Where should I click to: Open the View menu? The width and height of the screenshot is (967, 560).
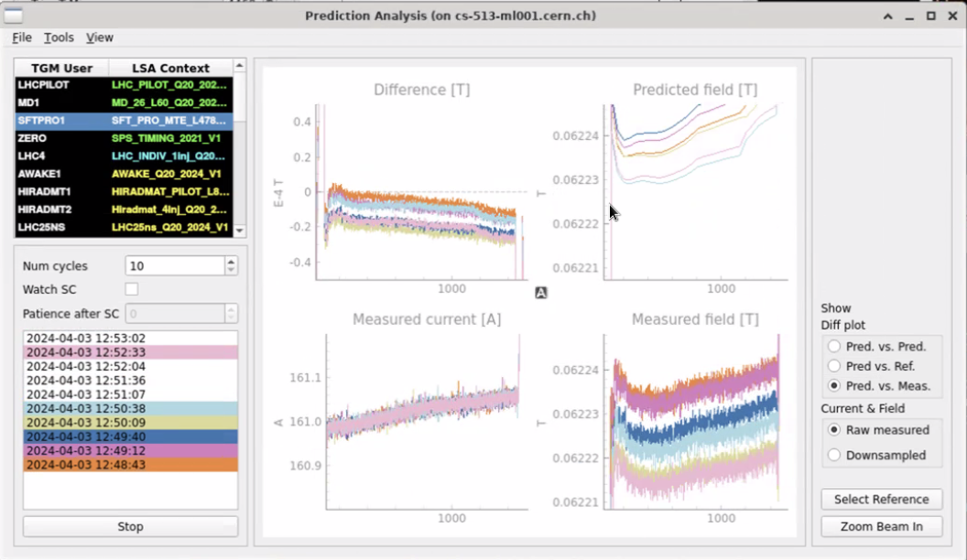[100, 38]
